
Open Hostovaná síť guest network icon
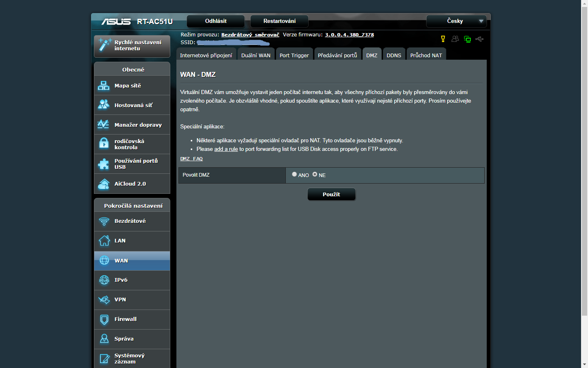104,105
